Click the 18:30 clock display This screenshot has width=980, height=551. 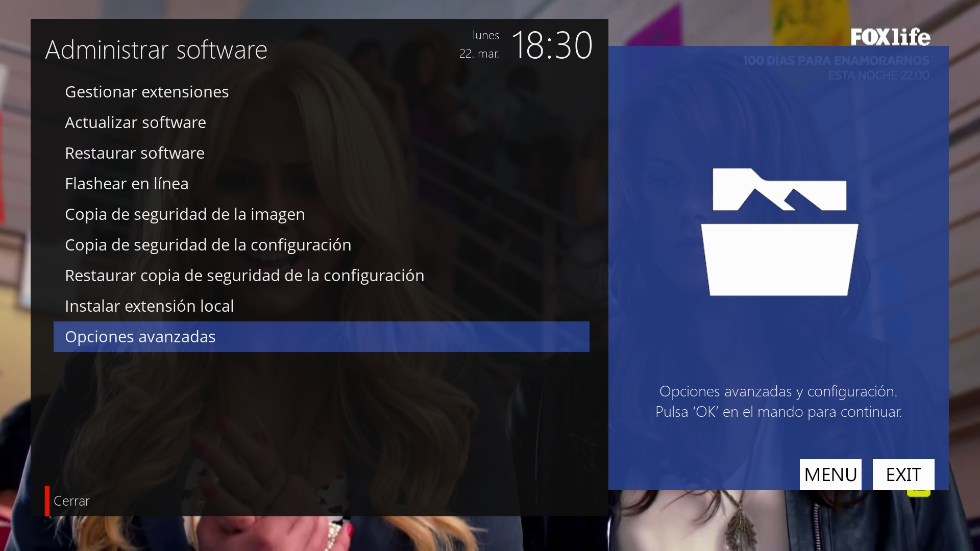(551, 45)
